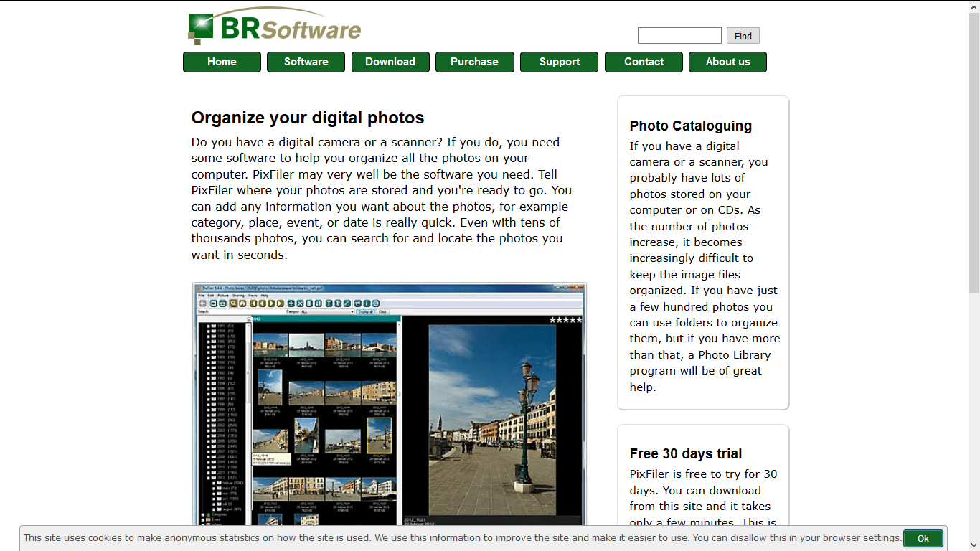This screenshot has width=980, height=551.
Task: Dismiss cookie notice with Ok button
Action: [x=923, y=538]
